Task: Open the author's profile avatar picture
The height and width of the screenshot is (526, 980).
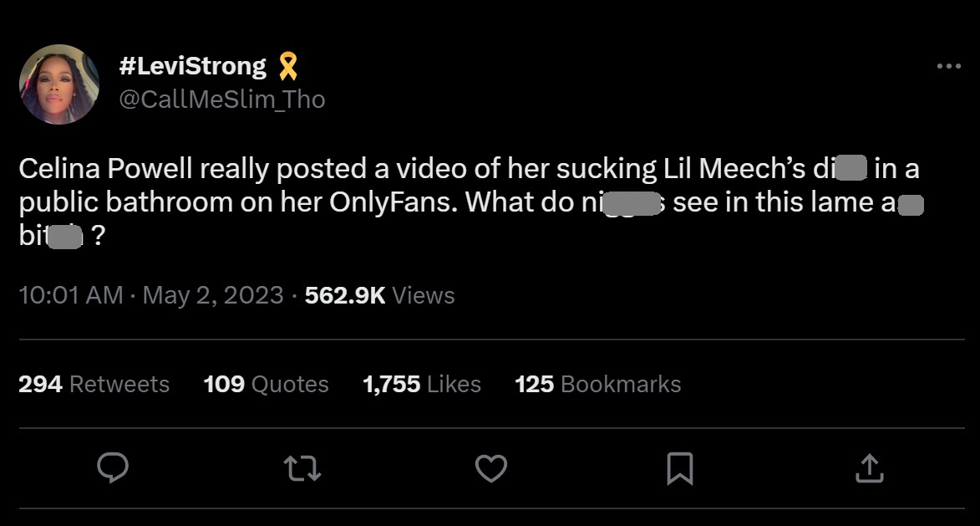Action: tap(59, 84)
